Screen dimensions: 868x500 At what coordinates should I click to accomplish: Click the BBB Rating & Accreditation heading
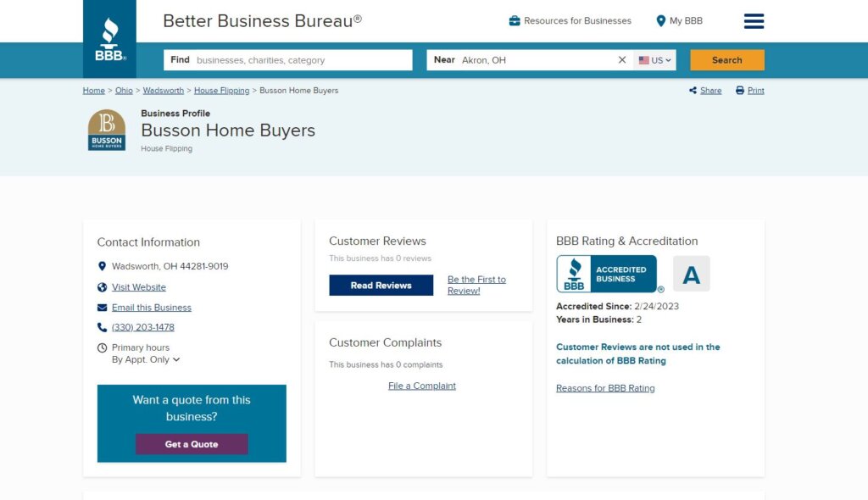[626, 241]
